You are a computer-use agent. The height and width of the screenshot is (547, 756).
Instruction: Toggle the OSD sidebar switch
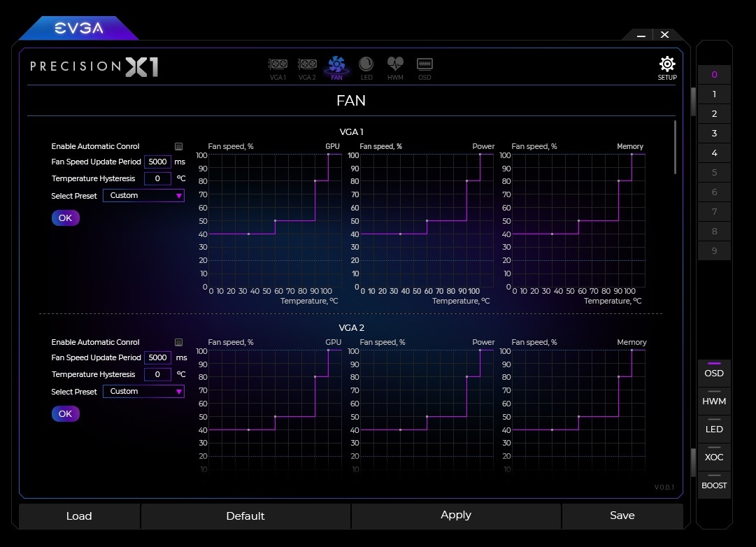[x=714, y=373]
